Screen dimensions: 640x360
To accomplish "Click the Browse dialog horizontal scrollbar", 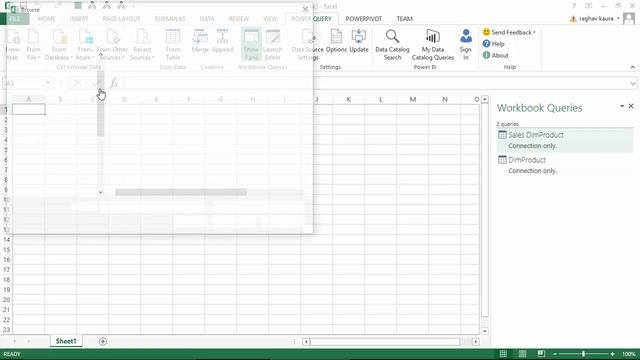I will coord(181,192).
